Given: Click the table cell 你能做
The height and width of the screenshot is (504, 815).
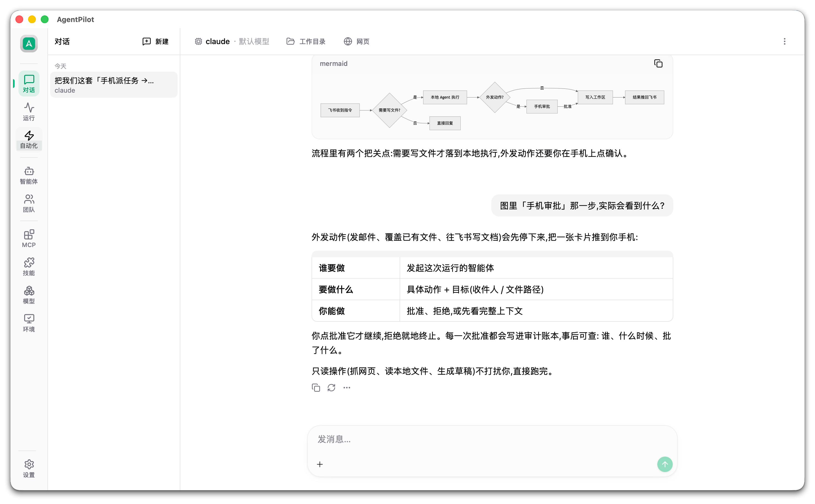Looking at the screenshot, I should point(356,311).
